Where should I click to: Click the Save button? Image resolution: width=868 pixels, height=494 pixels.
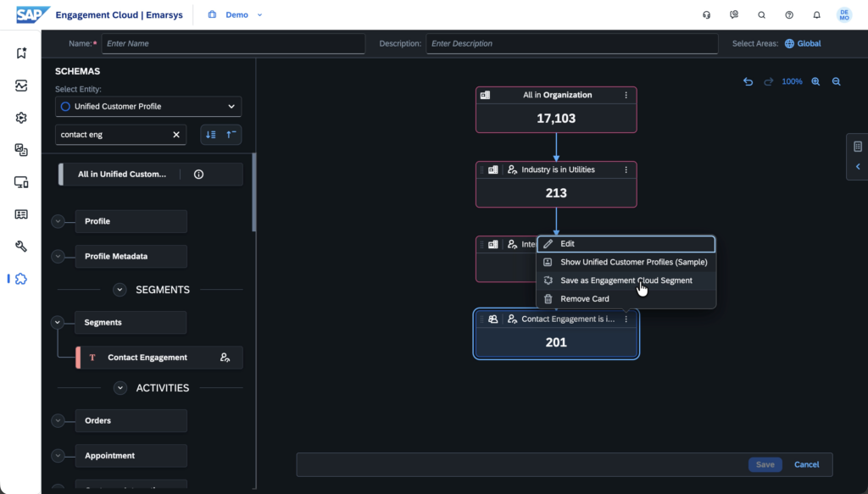(x=765, y=464)
